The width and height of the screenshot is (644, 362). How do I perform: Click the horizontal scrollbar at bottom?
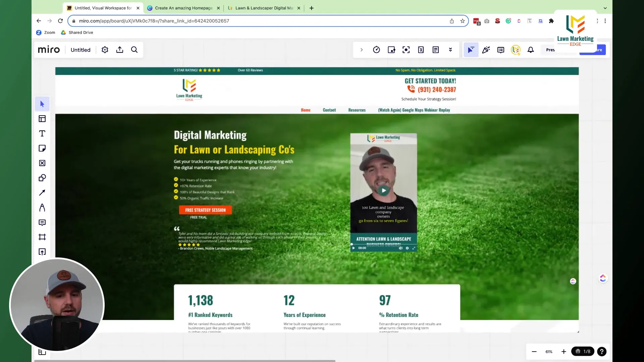pos(185,361)
